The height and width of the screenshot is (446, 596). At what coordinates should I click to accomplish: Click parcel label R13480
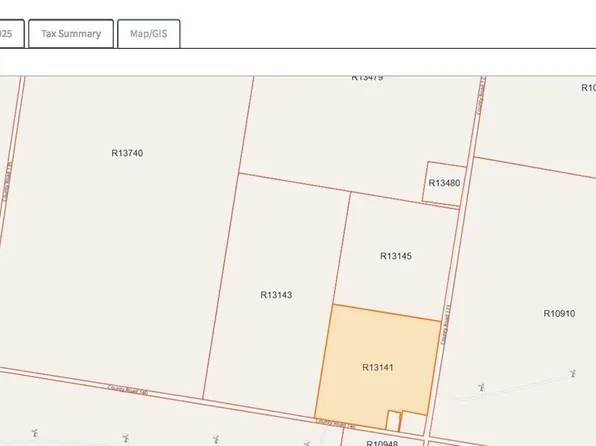(444, 183)
